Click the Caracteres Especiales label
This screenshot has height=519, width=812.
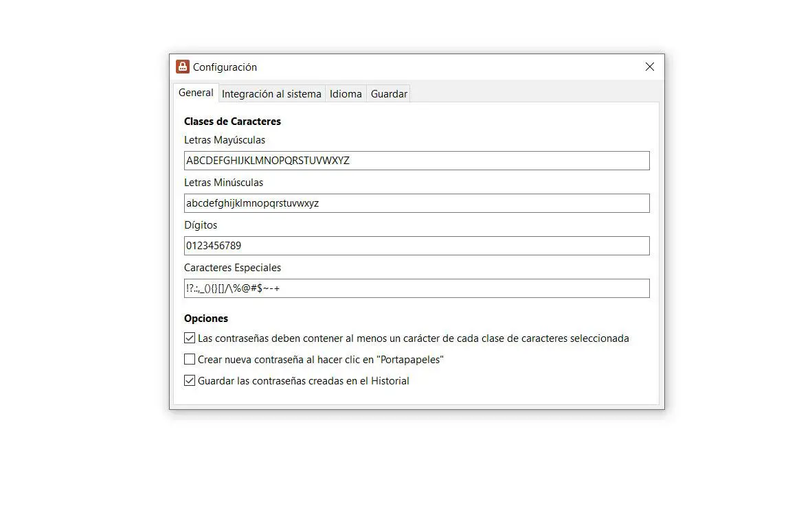point(232,268)
